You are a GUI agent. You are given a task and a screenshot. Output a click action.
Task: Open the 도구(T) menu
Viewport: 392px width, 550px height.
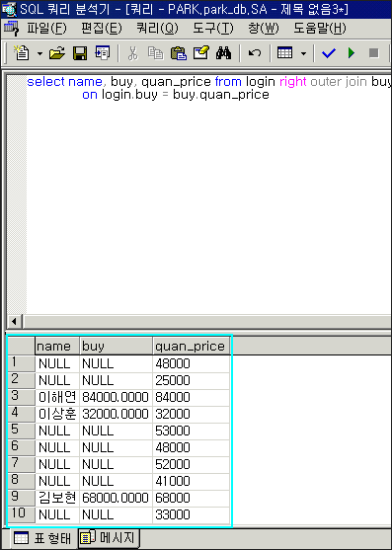[213, 28]
